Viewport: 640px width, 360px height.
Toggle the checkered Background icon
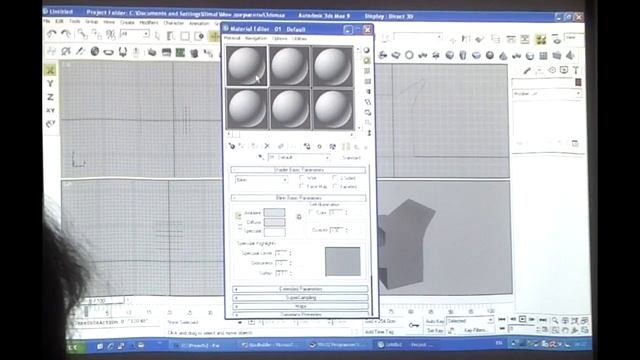tap(367, 71)
